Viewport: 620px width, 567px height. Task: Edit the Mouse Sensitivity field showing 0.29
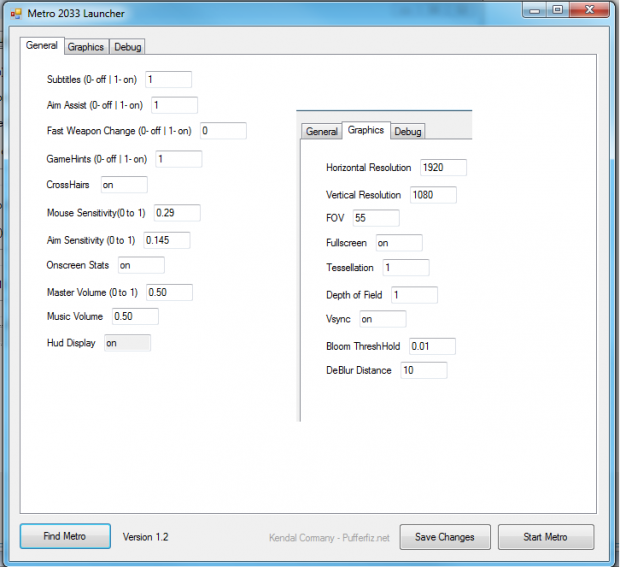click(x=177, y=213)
